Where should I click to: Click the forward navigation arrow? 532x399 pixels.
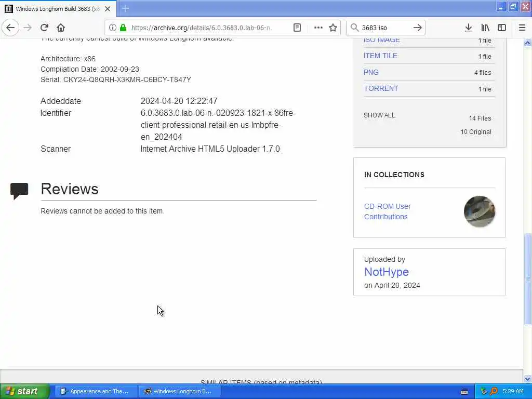point(28,28)
